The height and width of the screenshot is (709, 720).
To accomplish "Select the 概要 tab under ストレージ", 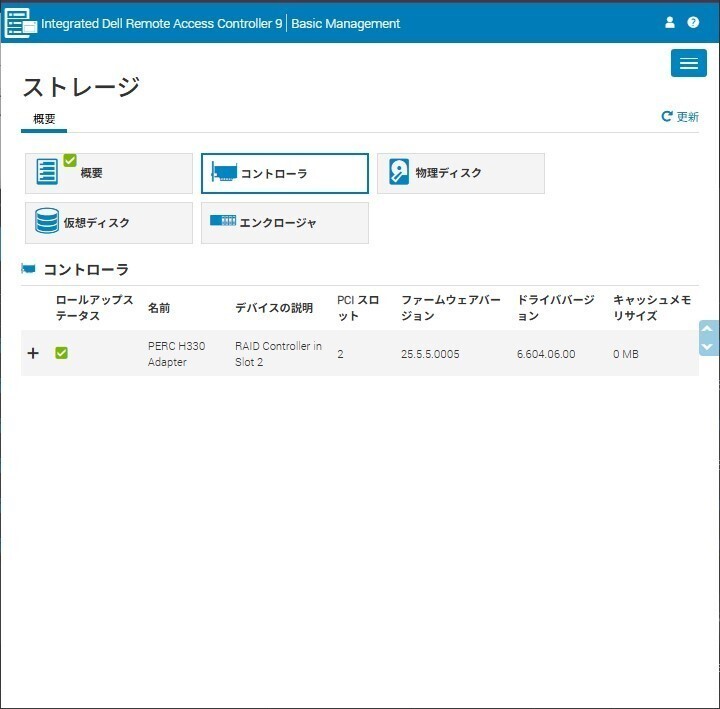I will coord(44,118).
